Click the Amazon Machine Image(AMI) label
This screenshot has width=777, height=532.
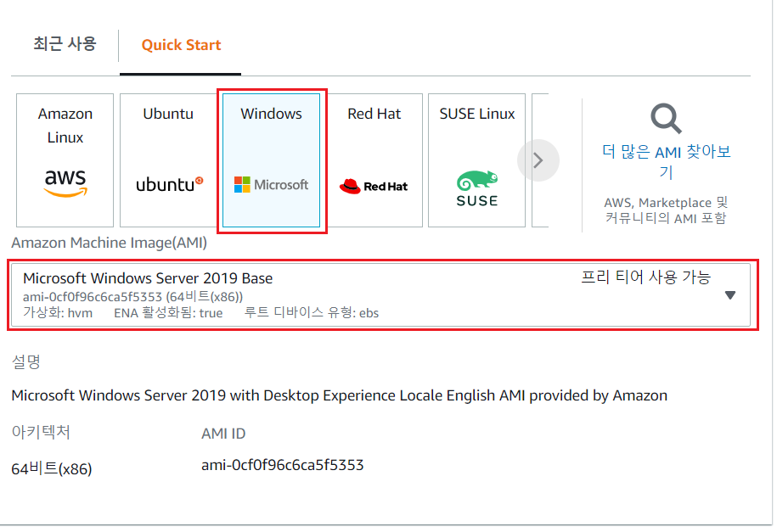[109, 243]
